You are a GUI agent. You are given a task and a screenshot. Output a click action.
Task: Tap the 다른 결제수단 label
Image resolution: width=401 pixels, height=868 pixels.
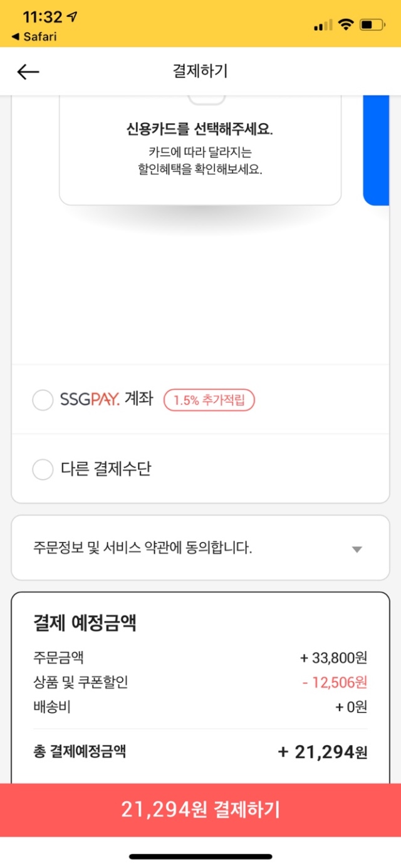106,469
